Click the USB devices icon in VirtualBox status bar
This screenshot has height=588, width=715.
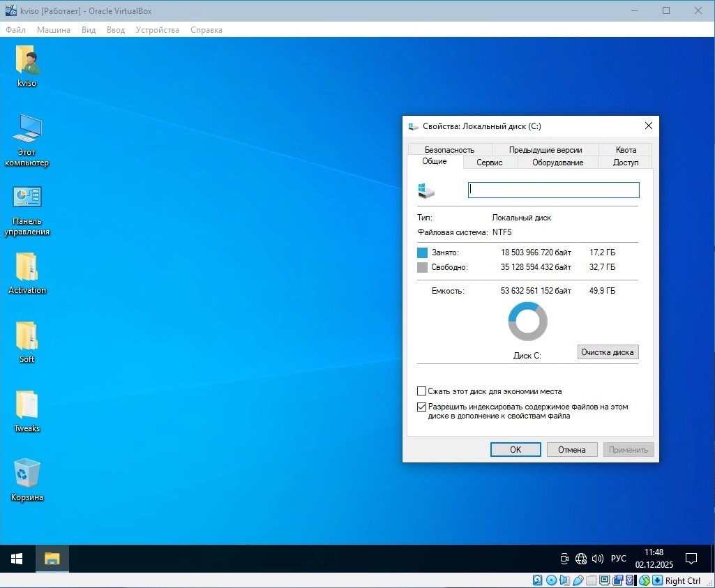click(578, 580)
